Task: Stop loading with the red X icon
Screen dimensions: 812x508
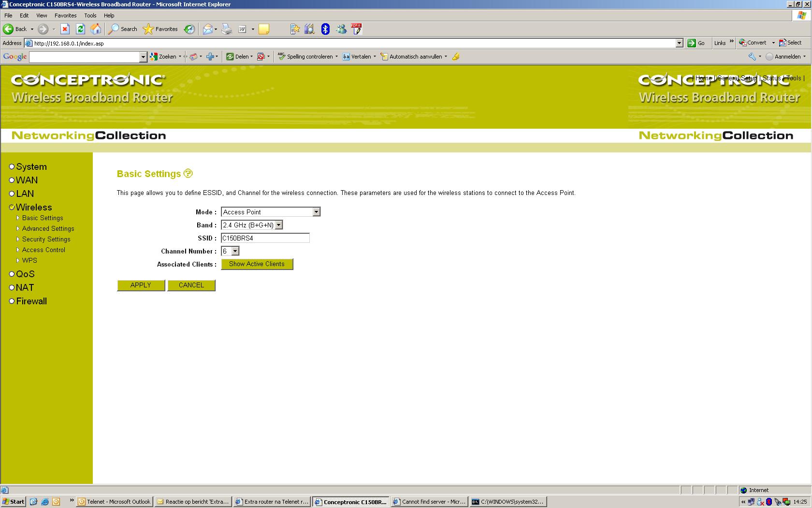Action: coord(65,29)
